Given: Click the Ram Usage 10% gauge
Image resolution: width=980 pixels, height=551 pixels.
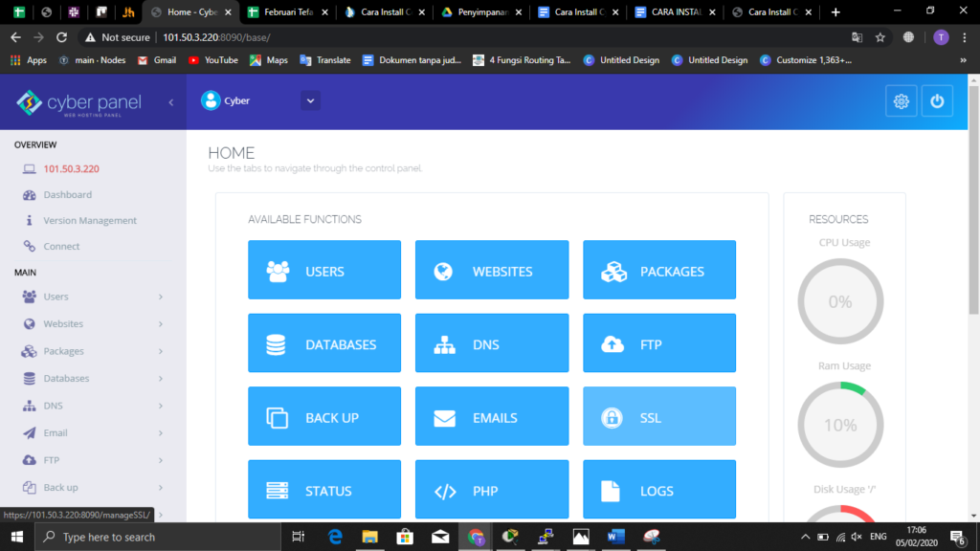Looking at the screenshot, I should pos(840,425).
